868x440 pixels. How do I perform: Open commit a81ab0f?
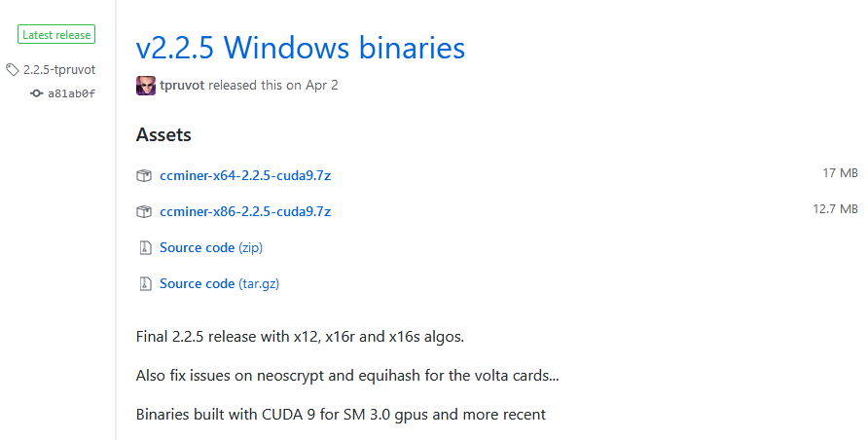pos(71,93)
